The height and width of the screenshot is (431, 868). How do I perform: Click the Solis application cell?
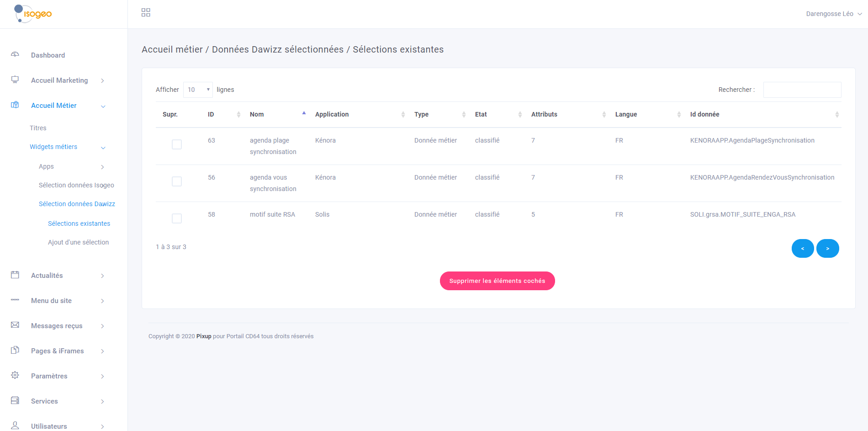coord(322,214)
